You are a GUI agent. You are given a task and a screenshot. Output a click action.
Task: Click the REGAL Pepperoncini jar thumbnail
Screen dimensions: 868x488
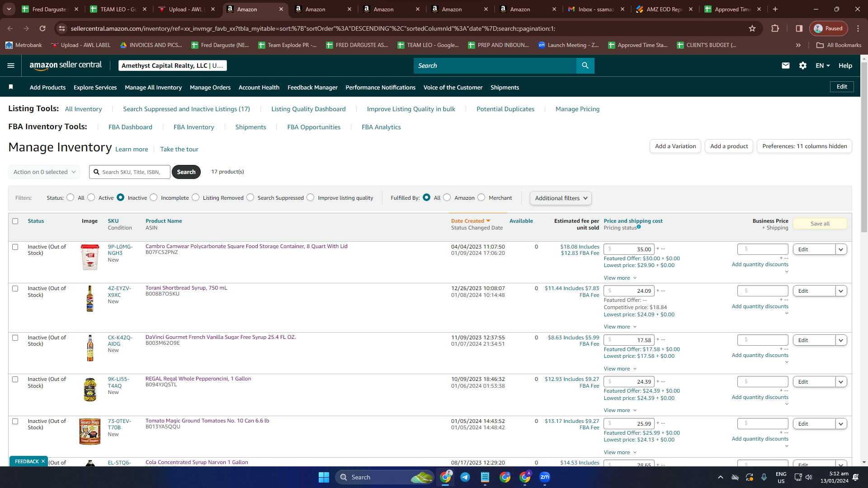(90, 389)
